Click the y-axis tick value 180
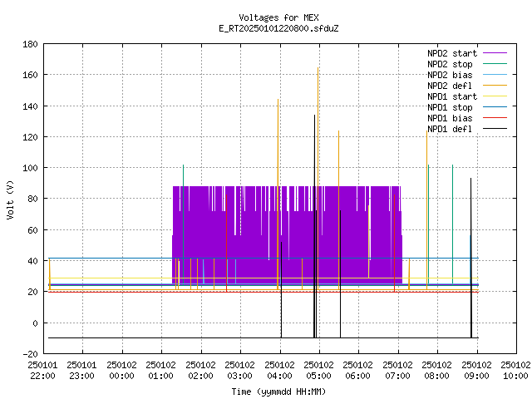 [x=30, y=44]
